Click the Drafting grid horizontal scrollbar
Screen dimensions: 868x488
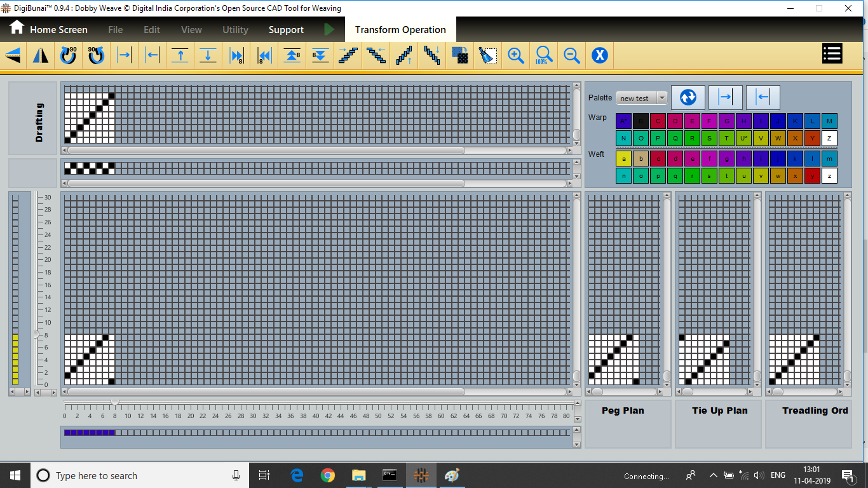(x=266, y=151)
